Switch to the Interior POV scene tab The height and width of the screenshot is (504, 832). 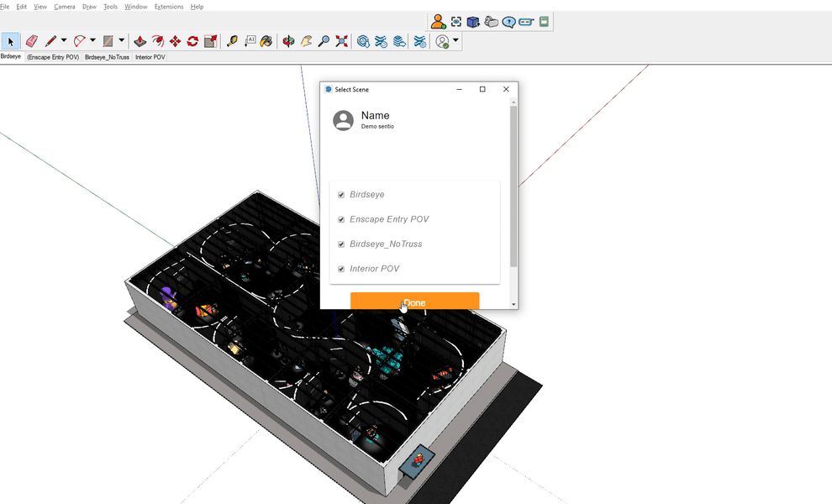tap(150, 57)
